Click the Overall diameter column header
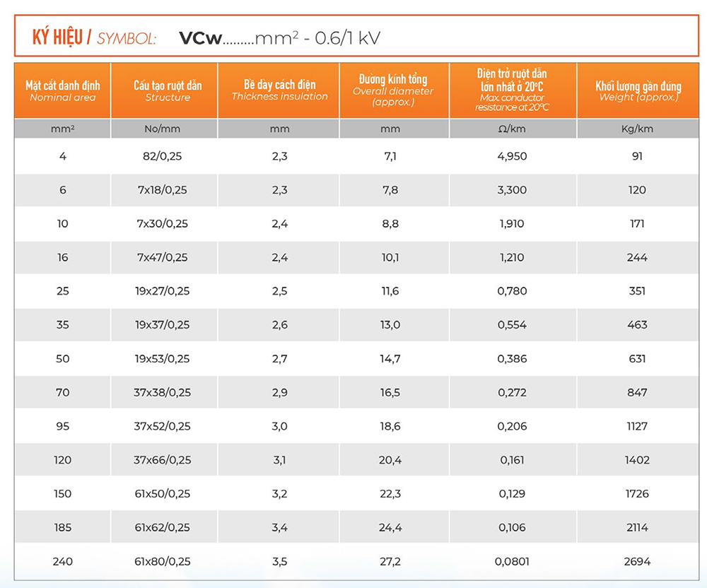 [x=392, y=90]
